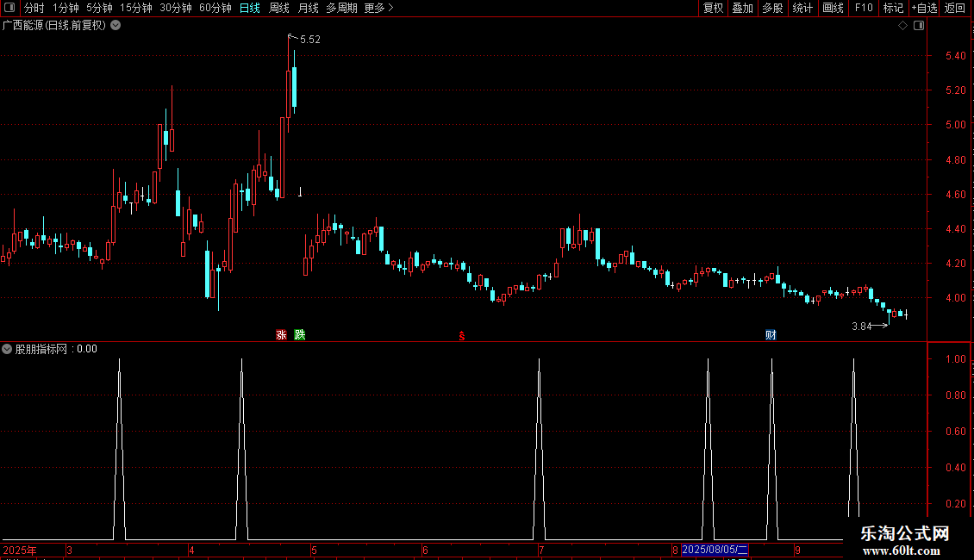Switch to 分时 intraday view
The image size is (974, 560).
34,8
